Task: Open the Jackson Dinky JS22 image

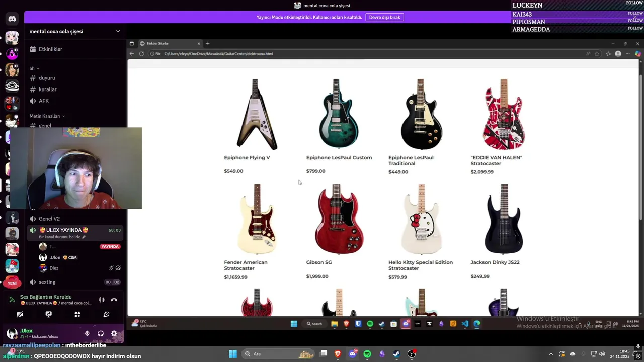Action: coord(503,219)
